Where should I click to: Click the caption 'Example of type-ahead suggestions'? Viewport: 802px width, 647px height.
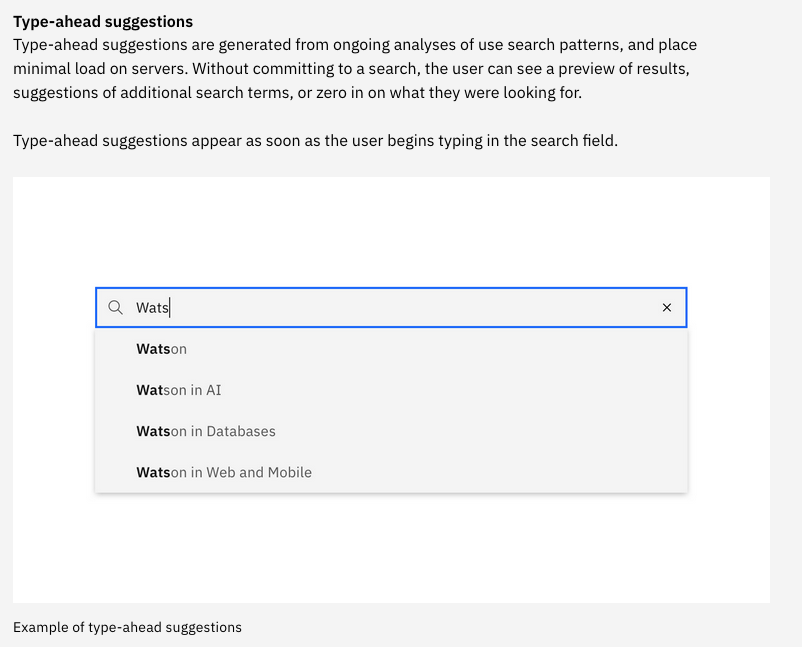(x=127, y=627)
